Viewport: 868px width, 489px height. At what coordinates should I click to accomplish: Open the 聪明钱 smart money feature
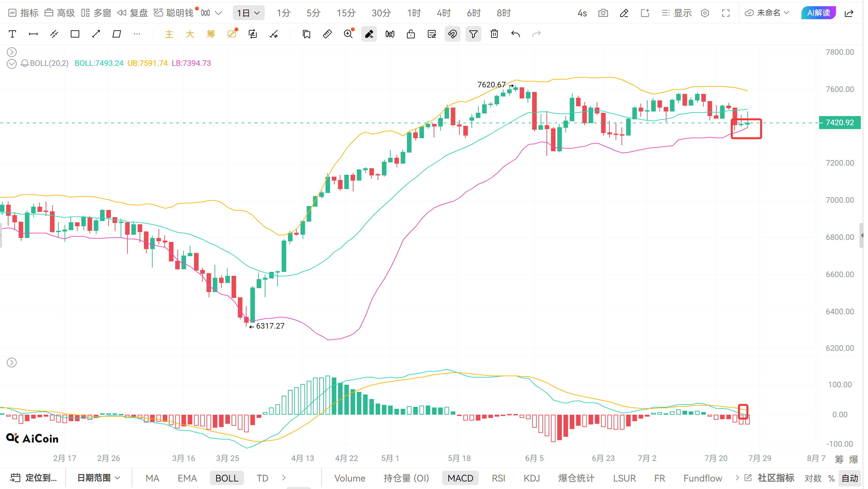174,13
